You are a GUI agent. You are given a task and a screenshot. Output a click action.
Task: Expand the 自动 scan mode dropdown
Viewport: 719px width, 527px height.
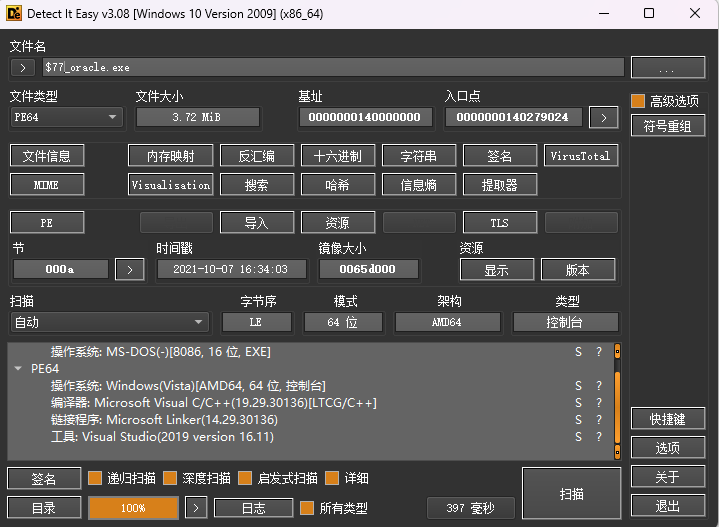click(x=108, y=322)
